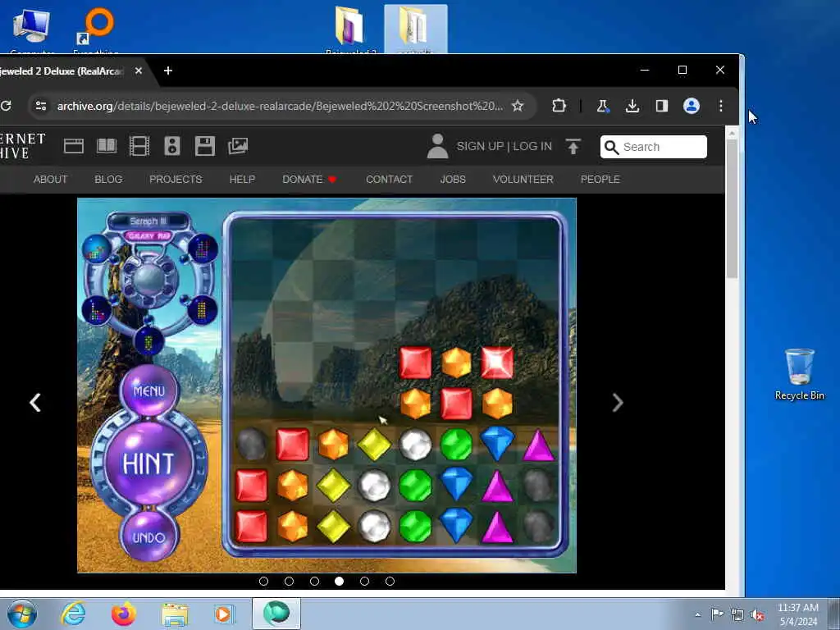The image size is (840, 630).
Task: Select the third carousel dot
Action: coord(314,582)
